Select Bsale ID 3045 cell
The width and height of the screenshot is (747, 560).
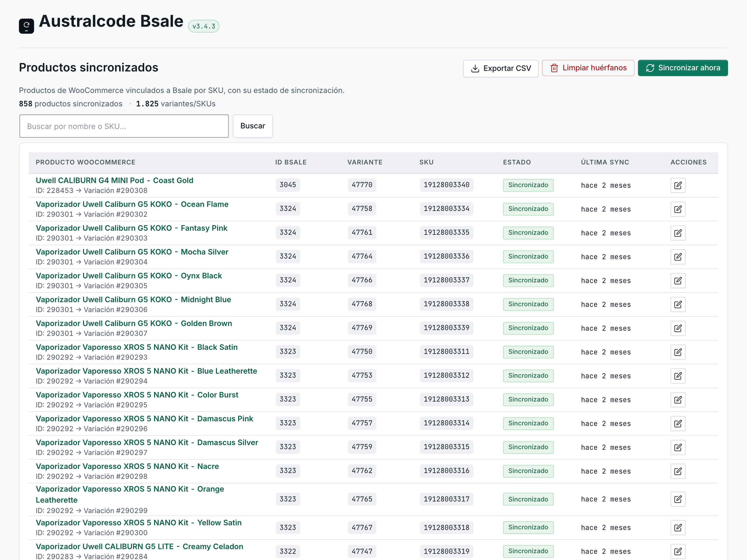pos(288,185)
